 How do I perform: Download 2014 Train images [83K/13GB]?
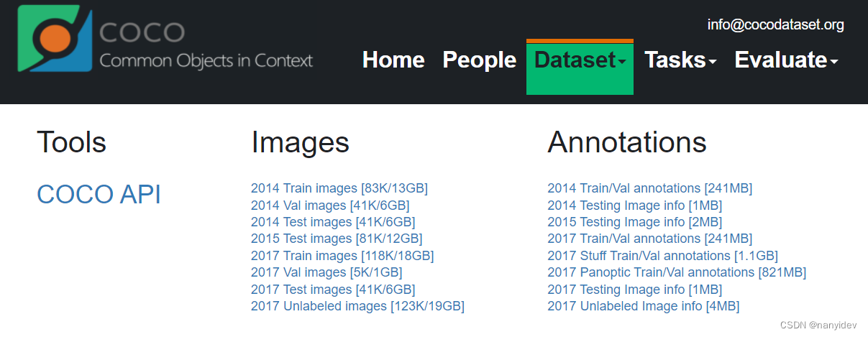[339, 188]
